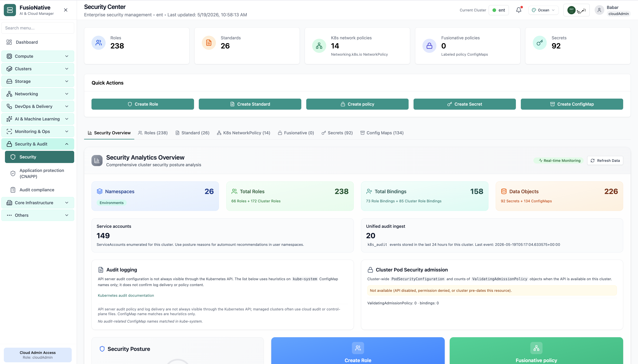Open the Ocean theme dropdown
This screenshot has height=364, width=638.
pyautogui.click(x=543, y=10)
